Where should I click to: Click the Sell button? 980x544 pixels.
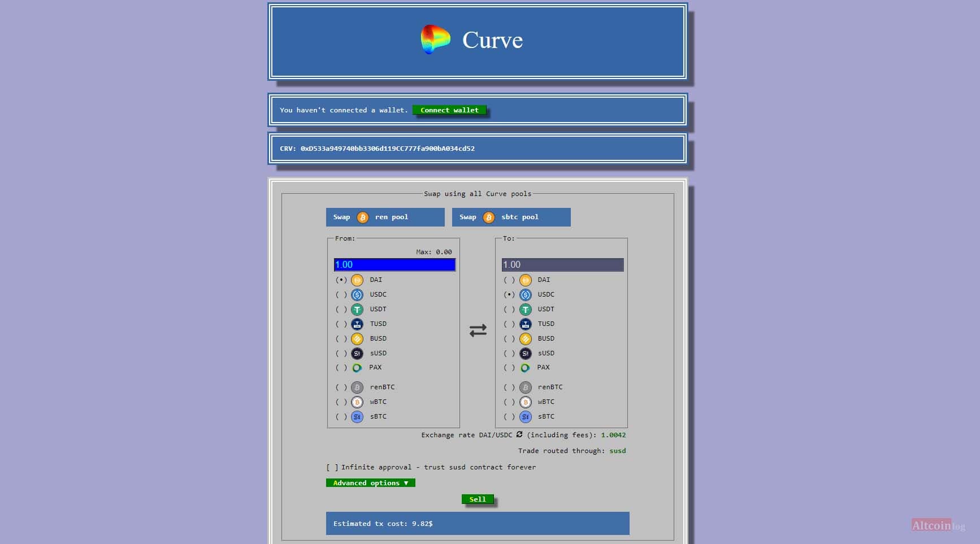click(478, 499)
